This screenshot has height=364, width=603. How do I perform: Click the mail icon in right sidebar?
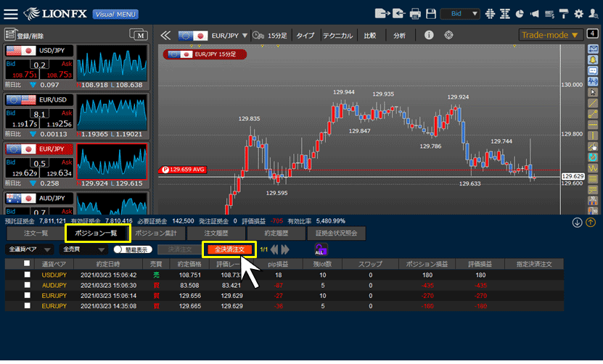[593, 49]
